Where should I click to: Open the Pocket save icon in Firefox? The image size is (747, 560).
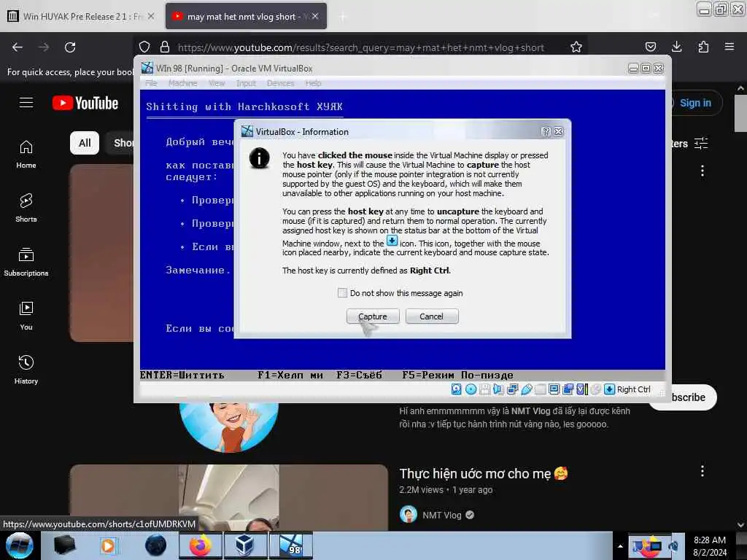(650, 47)
